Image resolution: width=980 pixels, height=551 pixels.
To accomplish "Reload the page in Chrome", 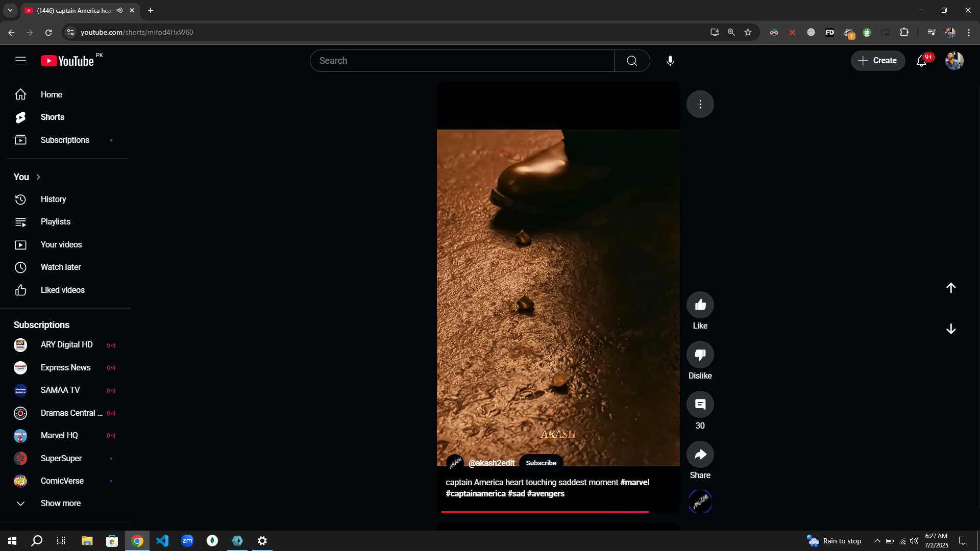I will 48,32.
